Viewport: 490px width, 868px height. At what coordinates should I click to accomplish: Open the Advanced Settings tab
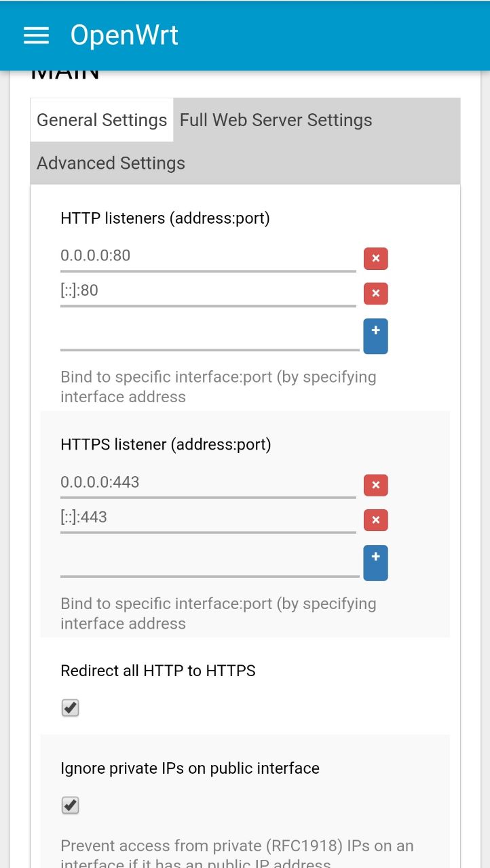(111, 163)
